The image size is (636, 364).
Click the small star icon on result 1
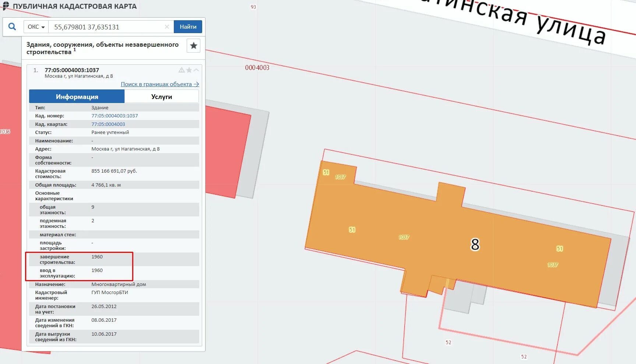[x=189, y=70]
